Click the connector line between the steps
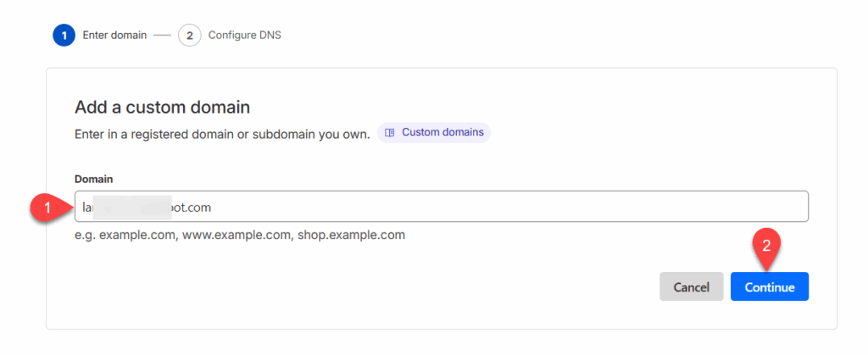The height and width of the screenshot is (355, 868). click(163, 36)
